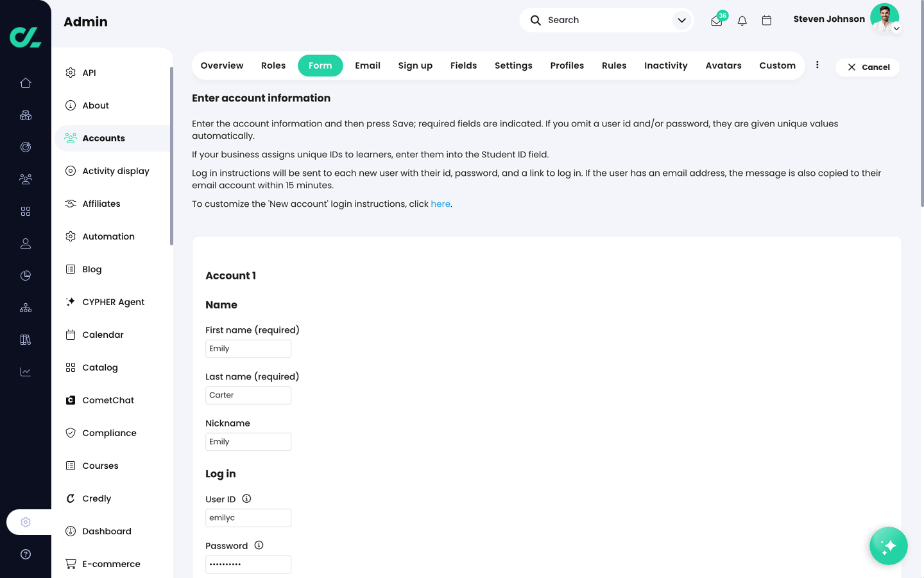This screenshot has height=578, width=924.
Task: Launch the sparkle AI assistant button
Action: [x=888, y=546]
